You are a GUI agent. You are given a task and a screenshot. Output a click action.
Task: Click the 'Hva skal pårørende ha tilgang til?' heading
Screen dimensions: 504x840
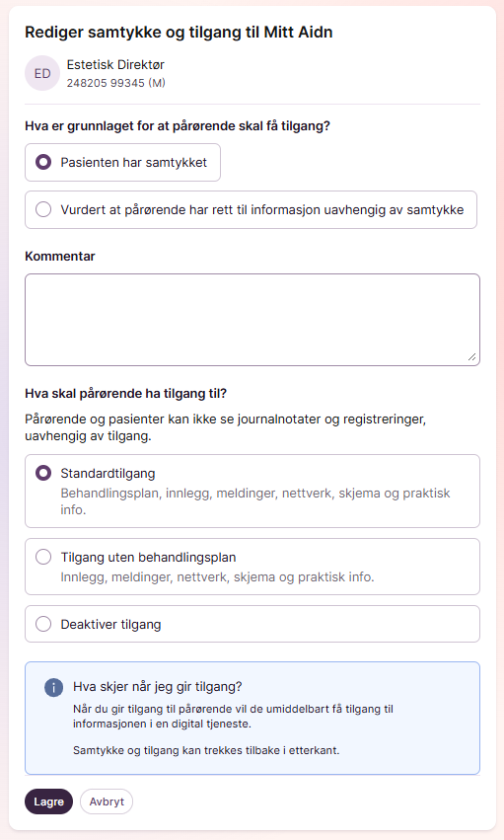125,394
